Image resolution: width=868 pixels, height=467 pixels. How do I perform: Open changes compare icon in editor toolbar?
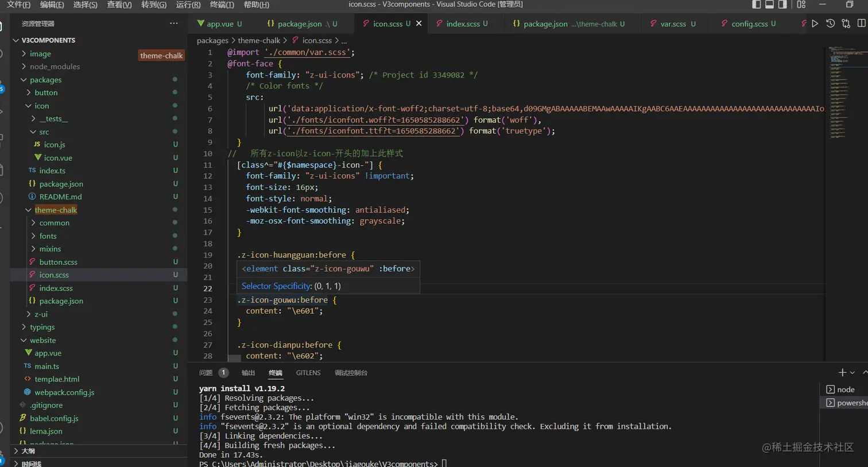pos(846,24)
